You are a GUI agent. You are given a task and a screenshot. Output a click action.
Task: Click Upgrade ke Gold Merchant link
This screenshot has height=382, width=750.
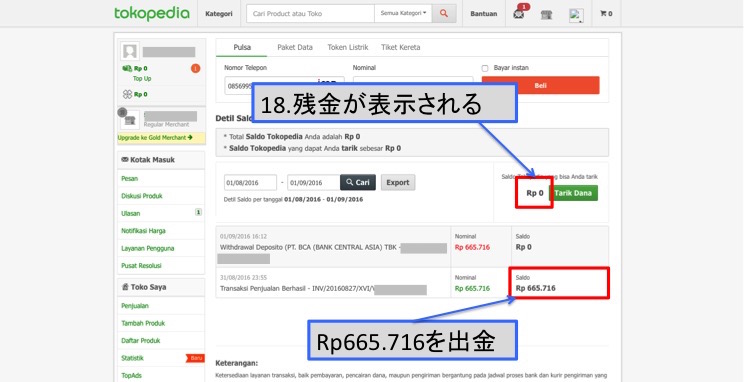click(155, 138)
